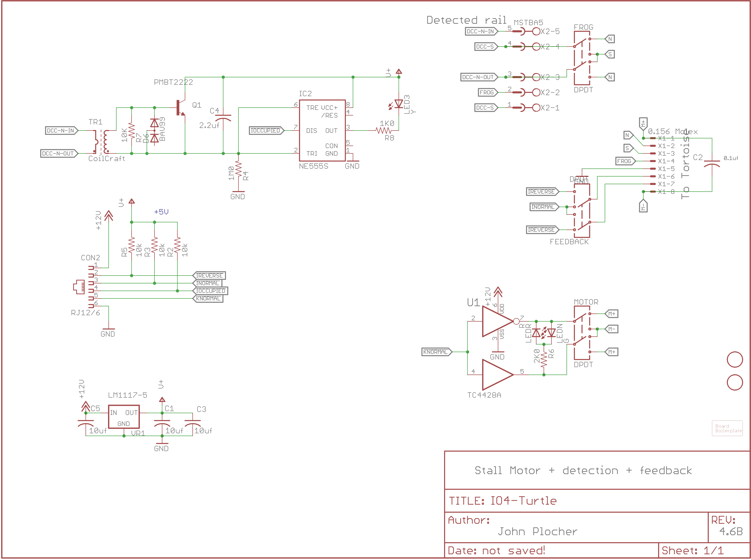
Task: Select the KNORMAL label feeding U1
Action: [x=437, y=352]
